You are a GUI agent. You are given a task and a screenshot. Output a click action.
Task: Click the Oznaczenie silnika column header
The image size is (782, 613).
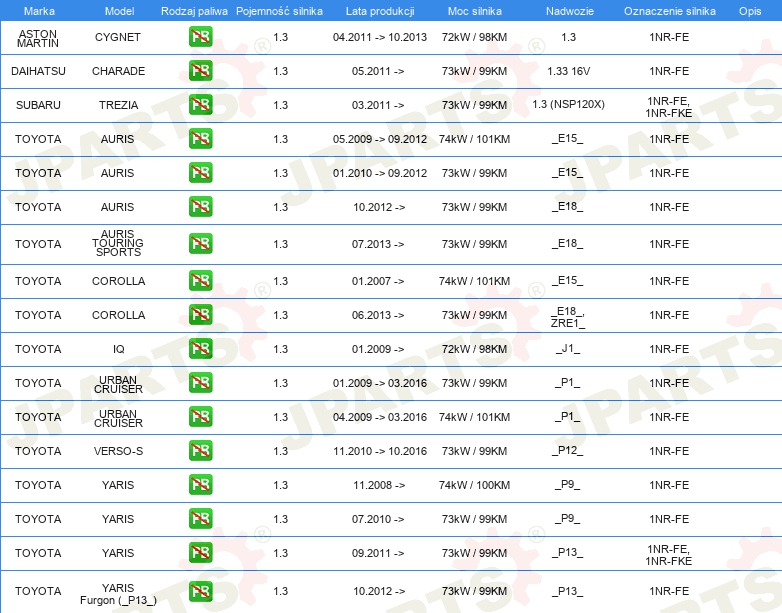pos(669,11)
